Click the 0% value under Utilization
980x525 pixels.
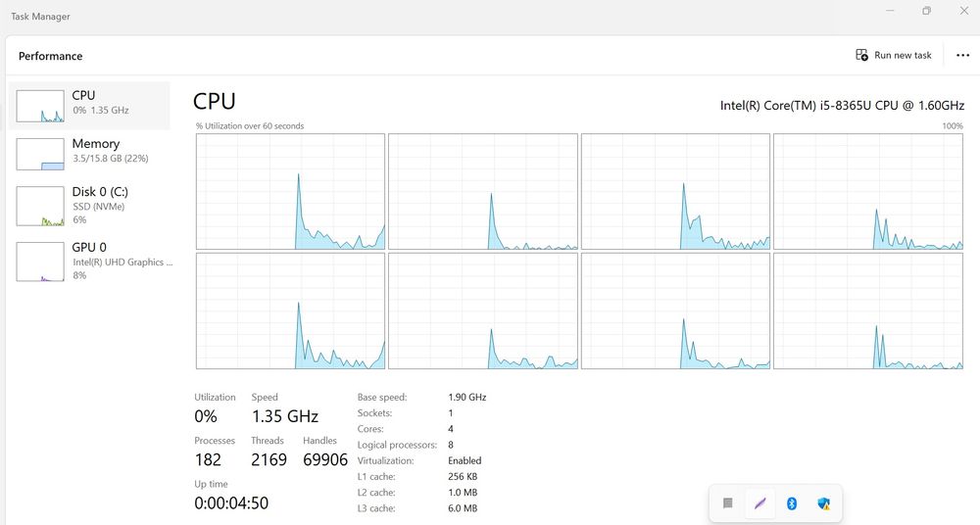click(206, 416)
